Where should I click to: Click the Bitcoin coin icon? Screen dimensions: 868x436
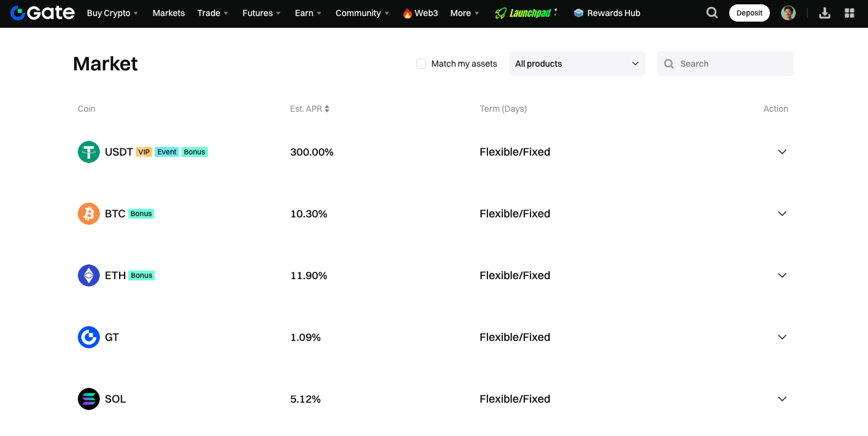tap(89, 214)
